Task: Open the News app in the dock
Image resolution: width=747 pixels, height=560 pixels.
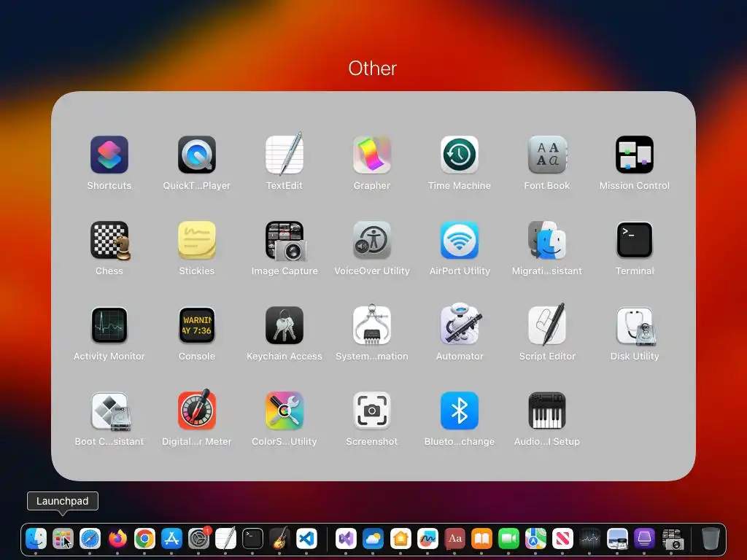Action: (x=562, y=539)
